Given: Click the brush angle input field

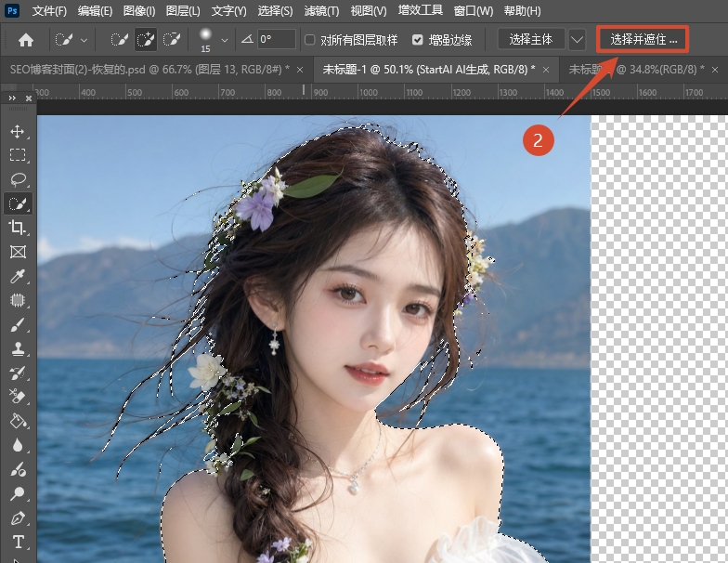Looking at the screenshot, I should 277,40.
